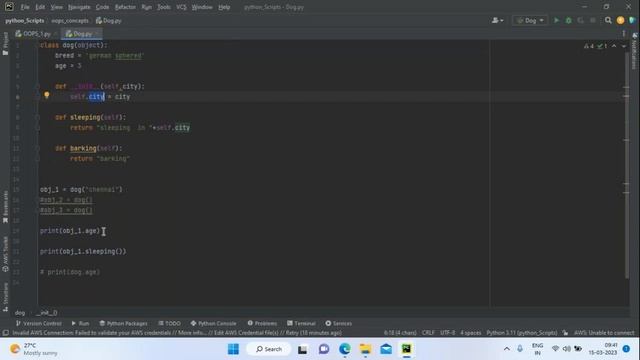Click AWS: Unable to connect status
Screen dimensions: 640x360
click(604, 333)
